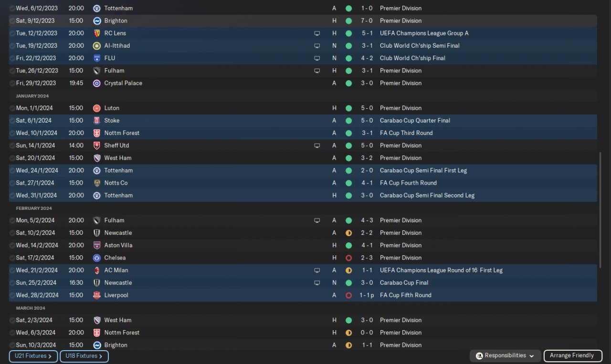The width and height of the screenshot is (611, 364).
Task: Open the U18 Fixtures page
Action: (84, 356)
